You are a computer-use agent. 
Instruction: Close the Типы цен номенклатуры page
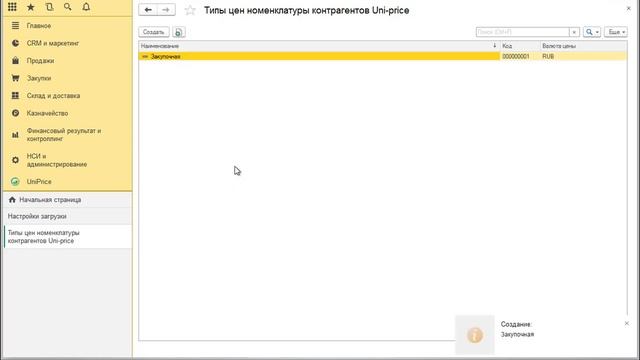point(629,9)
